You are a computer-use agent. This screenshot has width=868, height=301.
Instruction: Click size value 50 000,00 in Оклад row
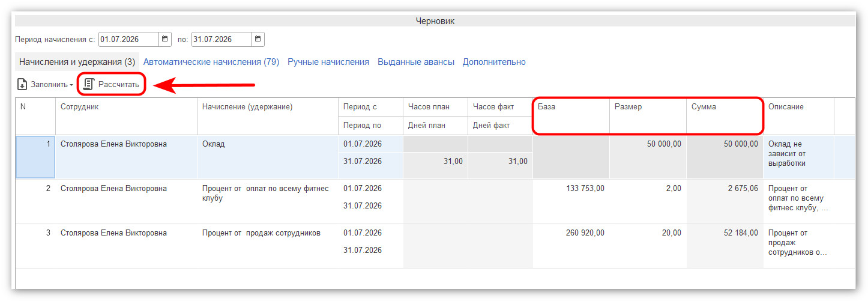(x=648, y=157)
